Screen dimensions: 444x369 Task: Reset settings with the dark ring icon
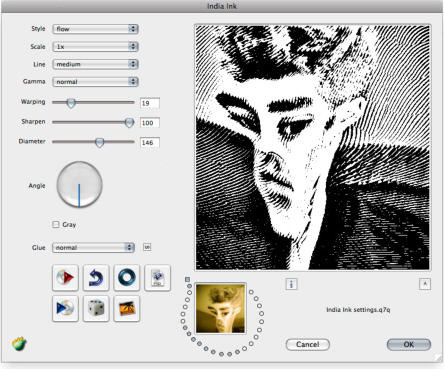(x=127, y=278)
